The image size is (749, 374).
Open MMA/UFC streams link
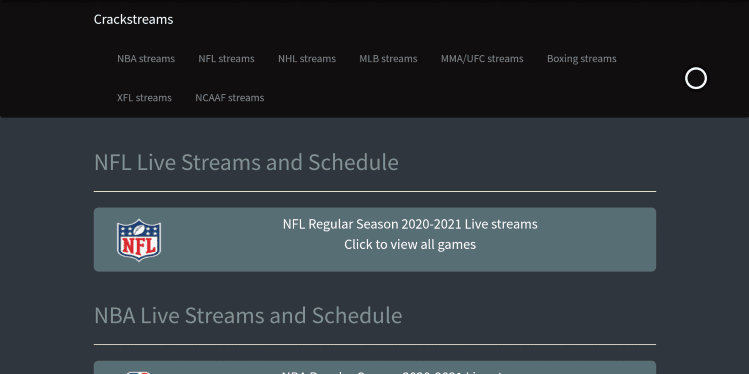(482, 59)
